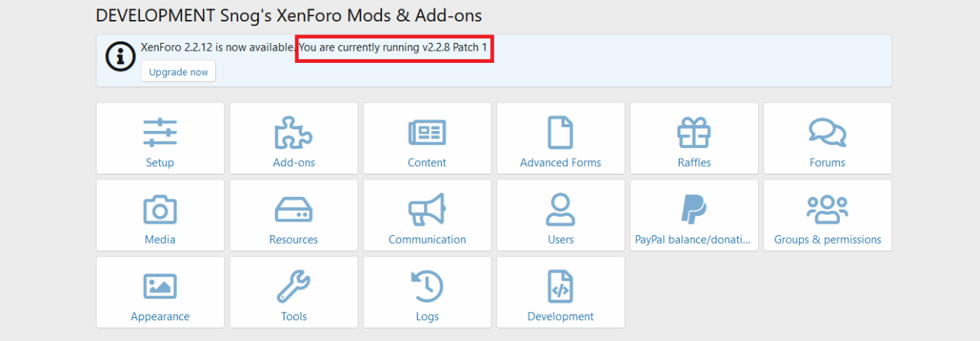Open the Development code file icon
This screenshot has width=980, height=341.
(x=560, y=287)
